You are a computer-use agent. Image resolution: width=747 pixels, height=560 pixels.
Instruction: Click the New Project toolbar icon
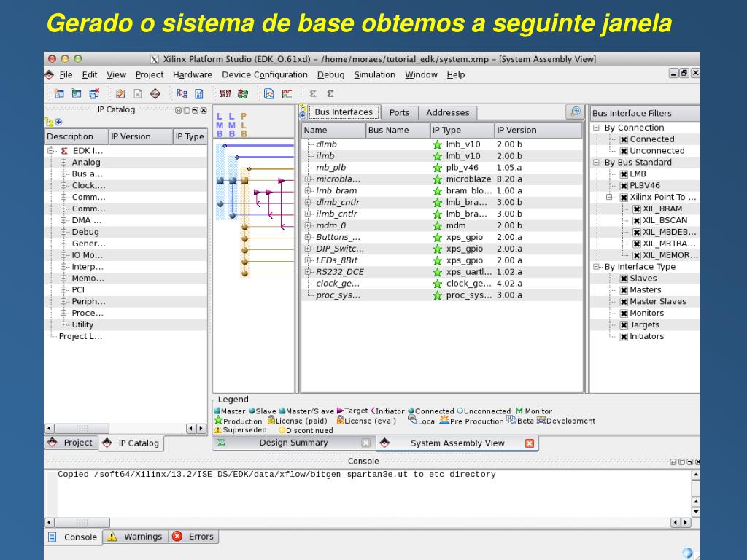[59, 94]
